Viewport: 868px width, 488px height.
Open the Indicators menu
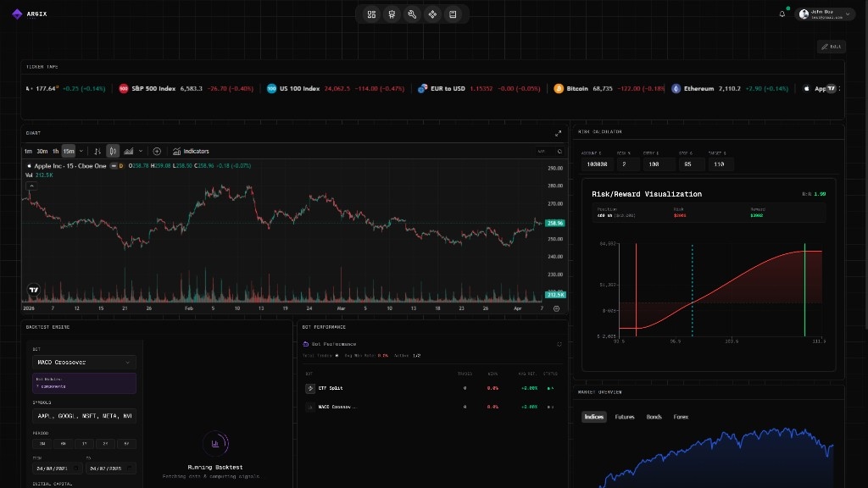191,151
